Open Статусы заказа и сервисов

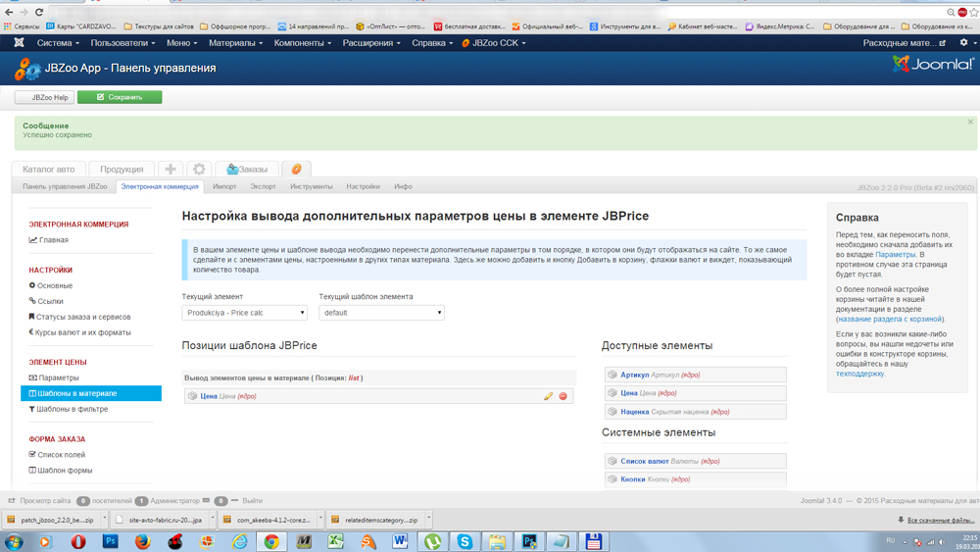click(79, 317)
